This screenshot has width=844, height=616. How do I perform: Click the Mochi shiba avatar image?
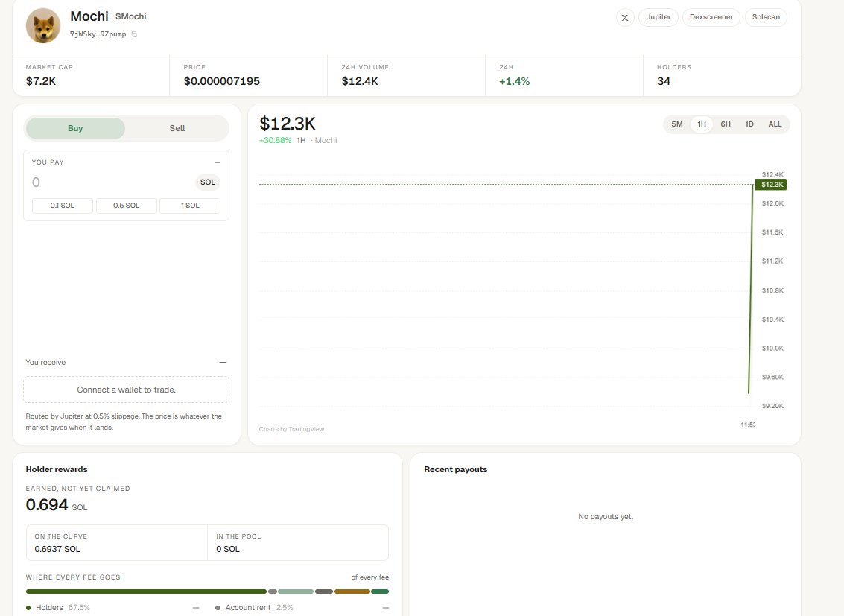(43, 25)
